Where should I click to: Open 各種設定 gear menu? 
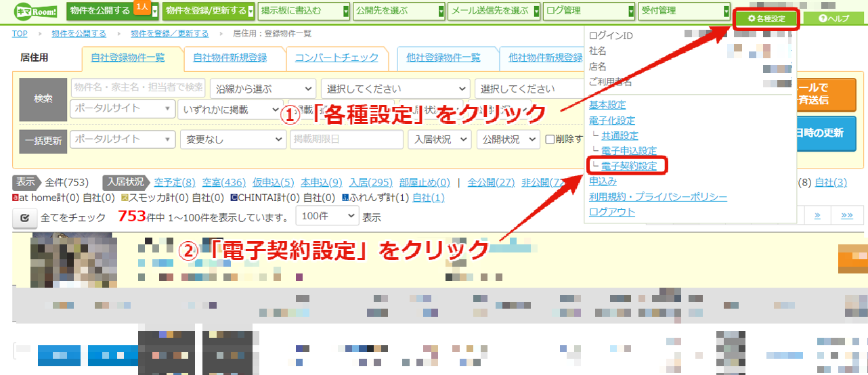pyautogui.click(x=766, y=18)
